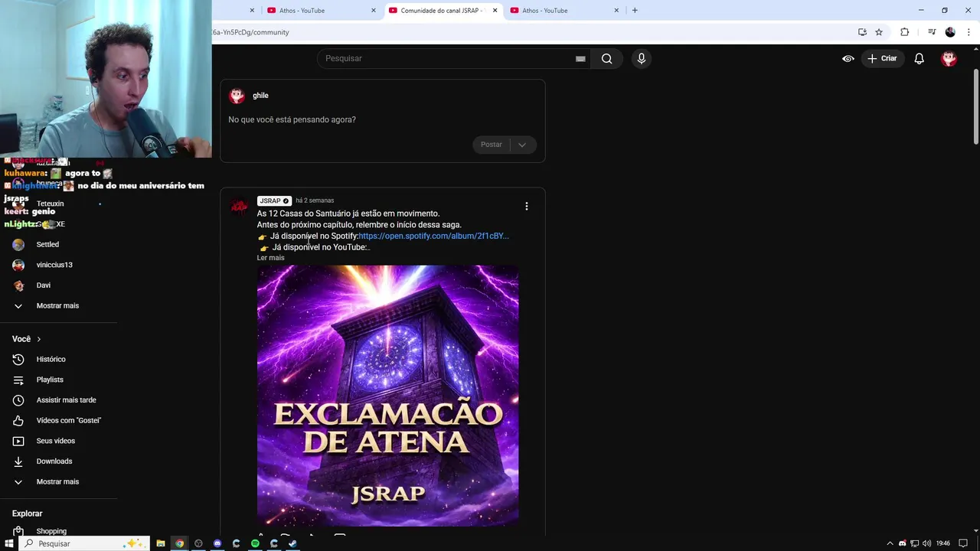Open the Você section chevron
Image resolution: width=980 pixels, height=551 pixels.
click(x=38, y=339)
